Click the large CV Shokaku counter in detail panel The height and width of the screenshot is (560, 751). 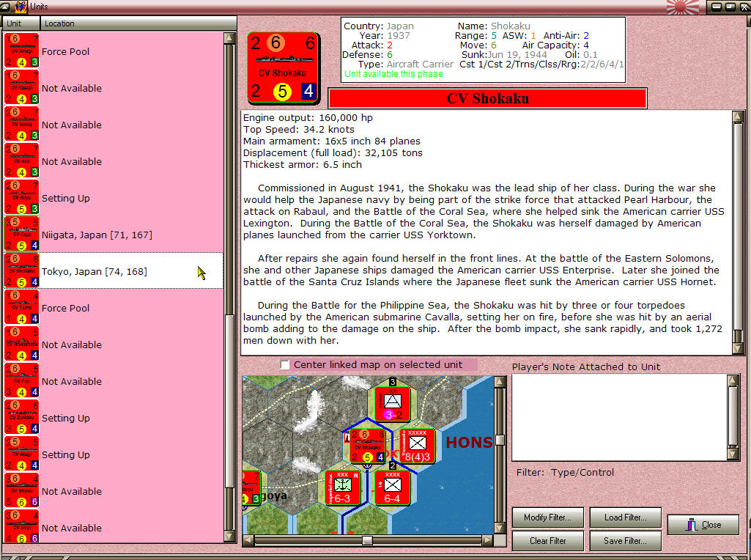pyautogui.click(x=283, y=68)
